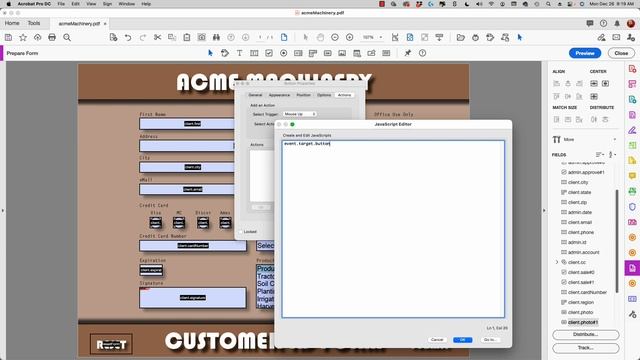640x360 pixels.
Task: Open the comments speech bubble icon
Action: click(590, 23)
